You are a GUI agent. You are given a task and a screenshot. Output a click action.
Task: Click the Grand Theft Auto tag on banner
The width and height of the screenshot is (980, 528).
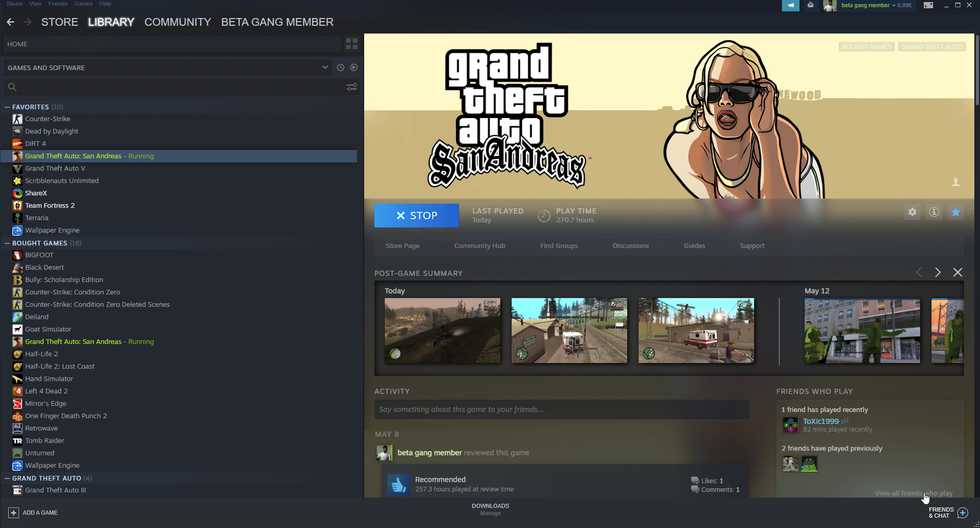(932, 47)
